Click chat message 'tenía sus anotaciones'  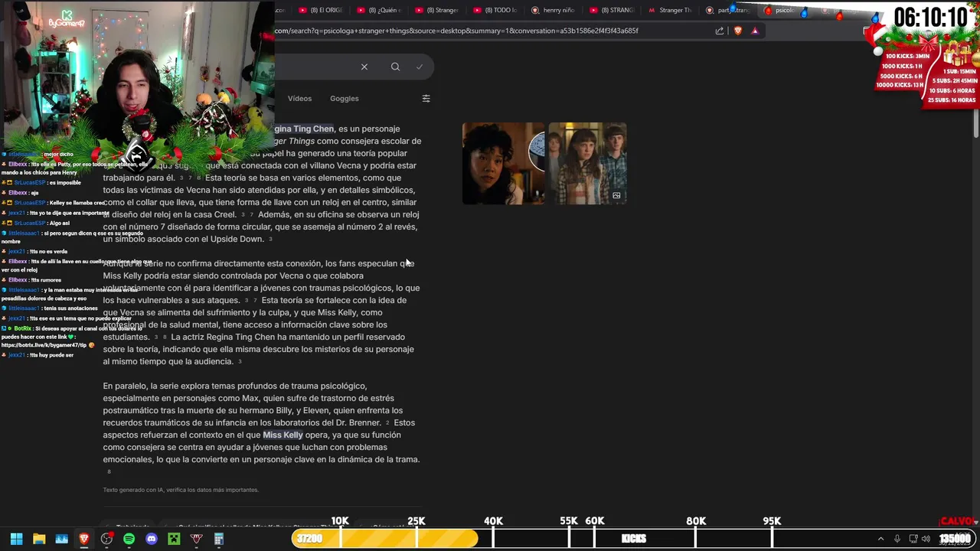click(x=71, y=308)
